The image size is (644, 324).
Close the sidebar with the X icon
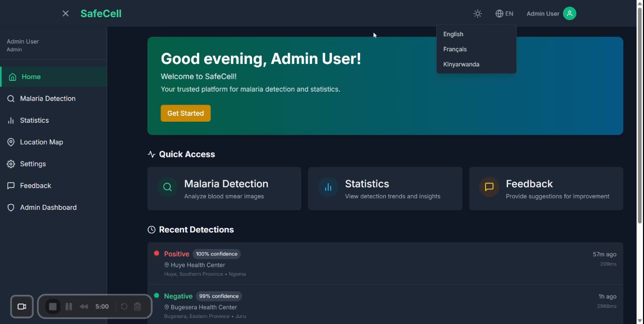click(x=65, y=14)
